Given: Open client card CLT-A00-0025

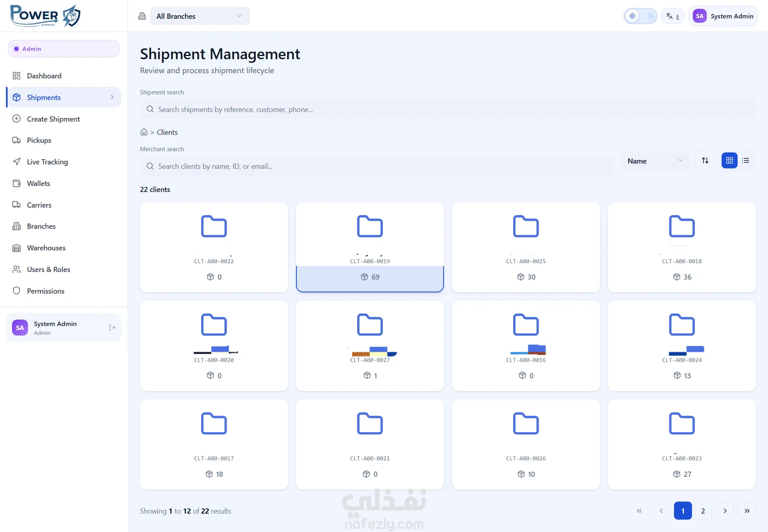Looking at the screenshot, I should pos(526,247).
